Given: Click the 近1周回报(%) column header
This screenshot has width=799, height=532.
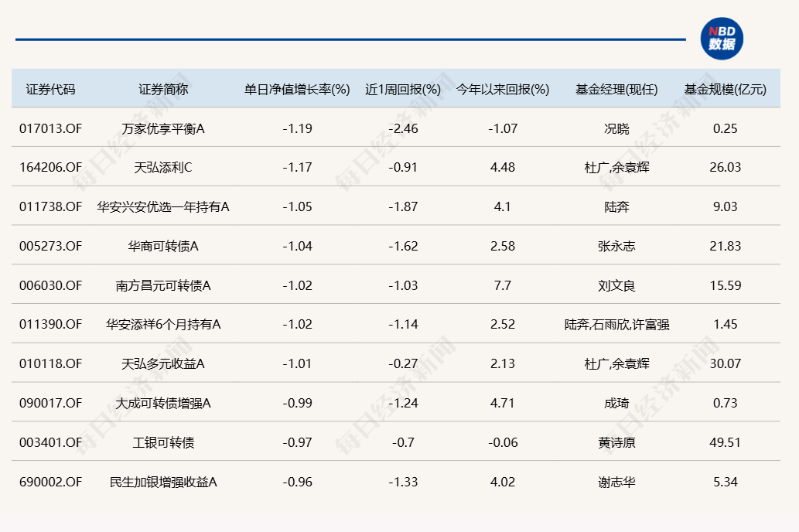Looking at the screenshot, I should click(x=403, y=90).
